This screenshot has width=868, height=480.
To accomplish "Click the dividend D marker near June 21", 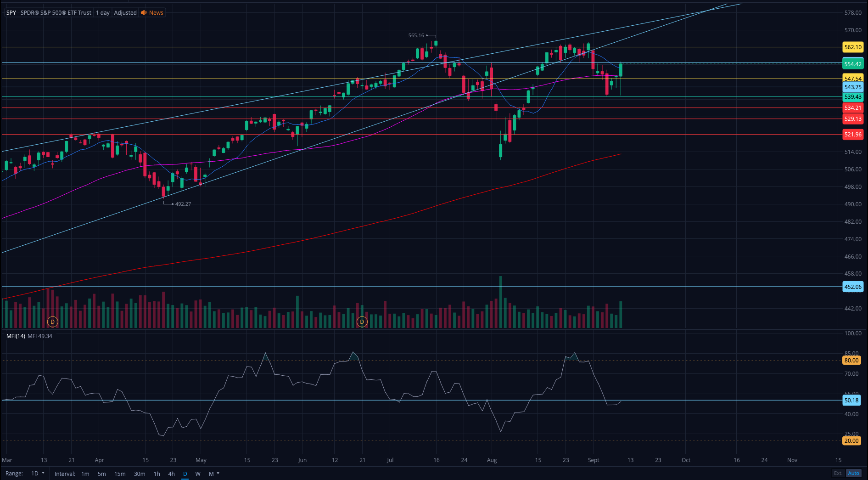I will tap(362, 322).
